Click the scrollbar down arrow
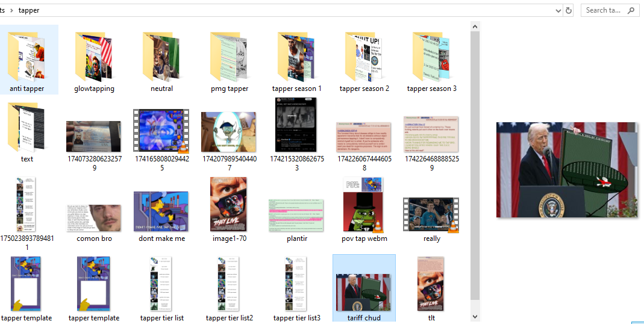644x324 pixels. pos(475,317)
